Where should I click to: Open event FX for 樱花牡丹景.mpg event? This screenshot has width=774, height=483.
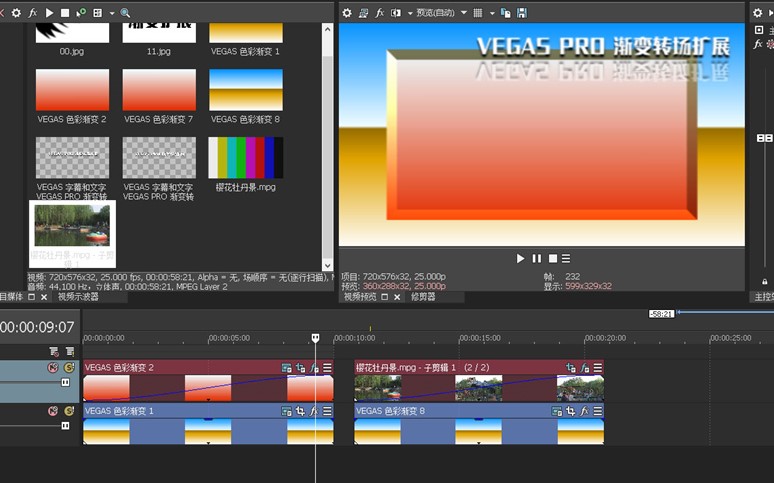click(585, 368)
